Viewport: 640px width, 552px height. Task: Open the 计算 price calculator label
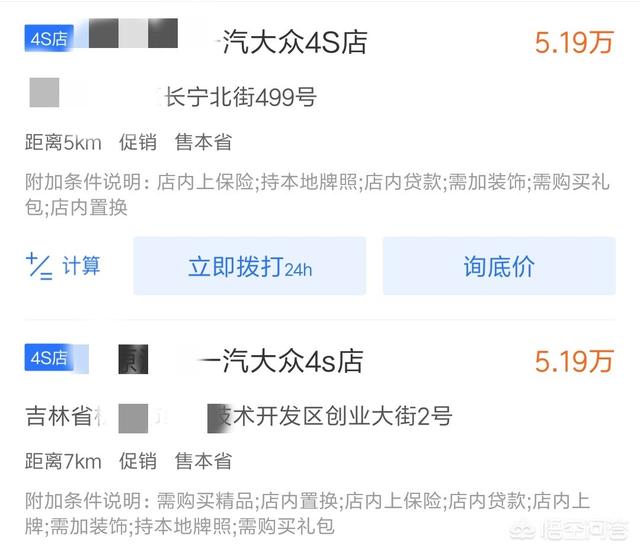(x=81, y=266)
